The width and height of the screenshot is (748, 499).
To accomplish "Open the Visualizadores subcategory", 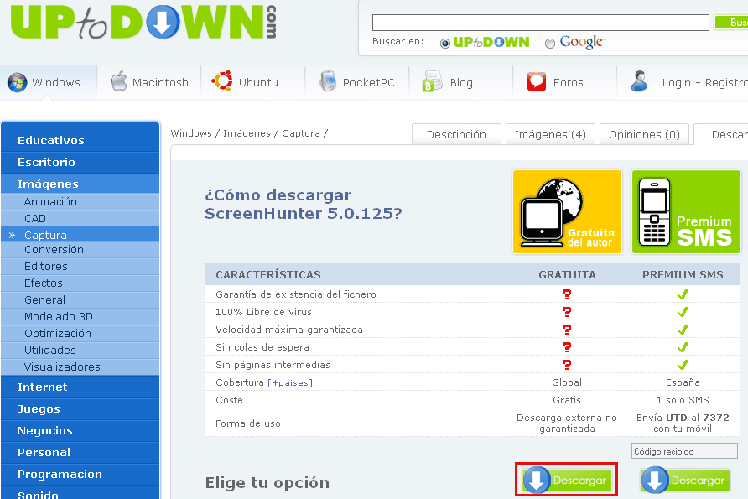I will [80, 367].
